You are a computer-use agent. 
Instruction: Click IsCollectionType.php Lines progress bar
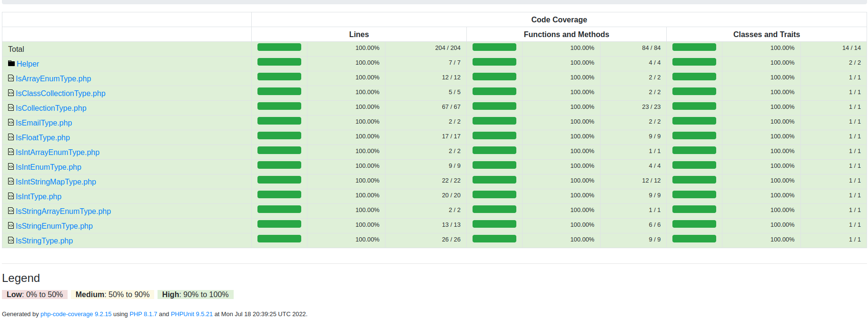279,106
